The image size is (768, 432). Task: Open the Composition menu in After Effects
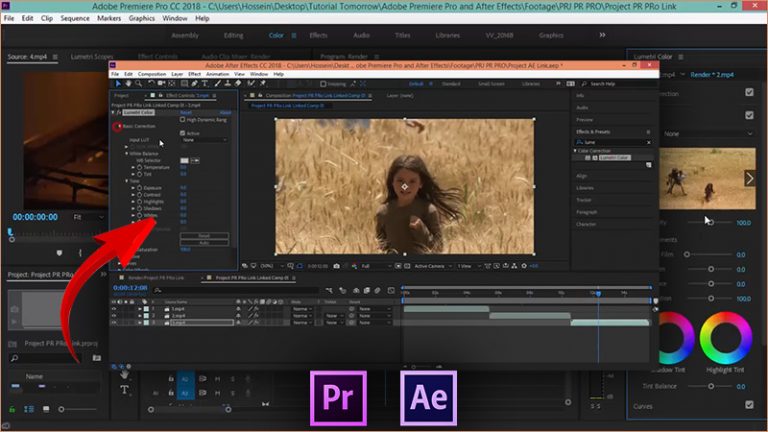[x=152, y=74]
